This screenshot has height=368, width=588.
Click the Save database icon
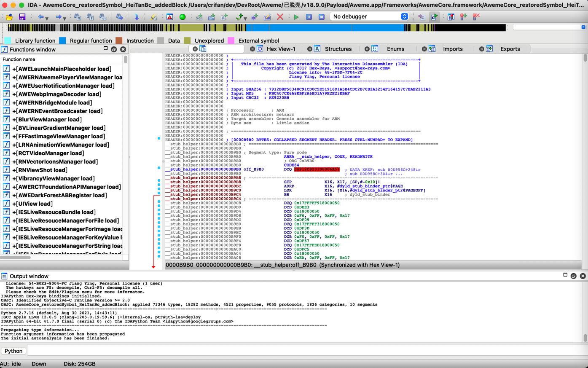pos(22,17)
